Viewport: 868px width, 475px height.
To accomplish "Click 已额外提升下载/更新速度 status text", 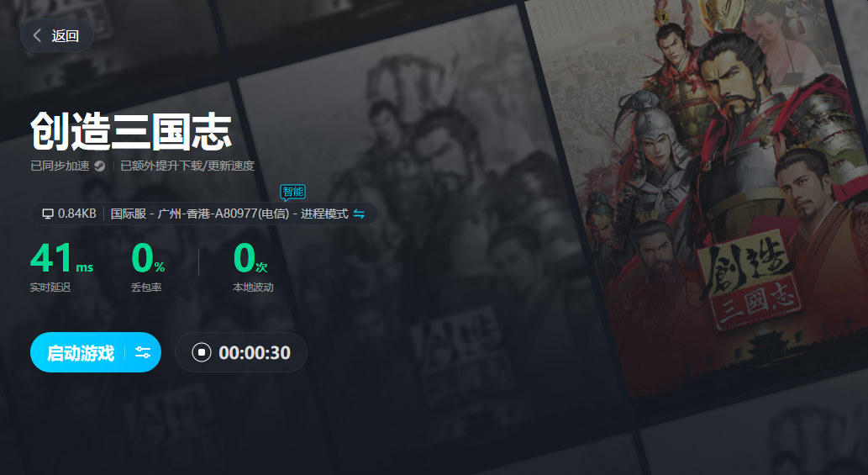I will click(187, 166).
